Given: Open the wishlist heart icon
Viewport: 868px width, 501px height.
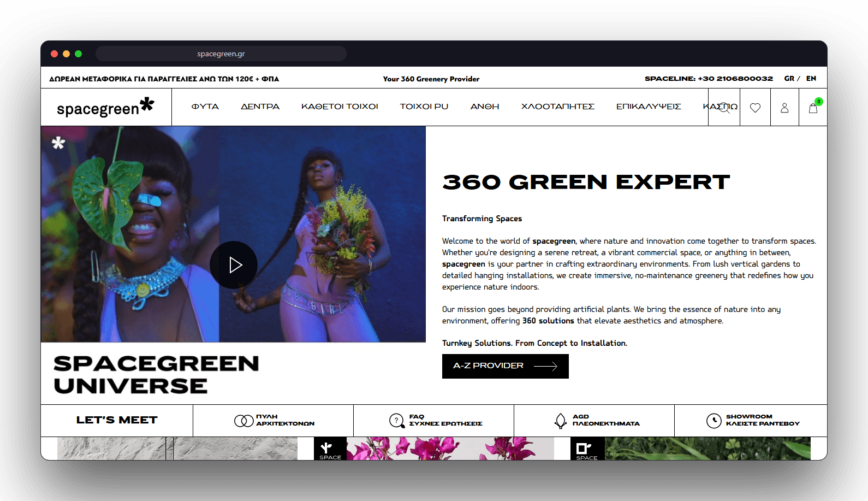Looking at the screenshot, I should click(755, 108).
